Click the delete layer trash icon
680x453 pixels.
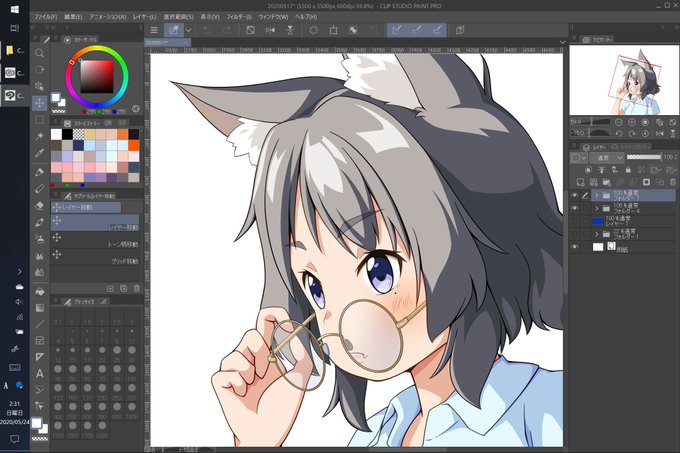click(x=673, y=182)
